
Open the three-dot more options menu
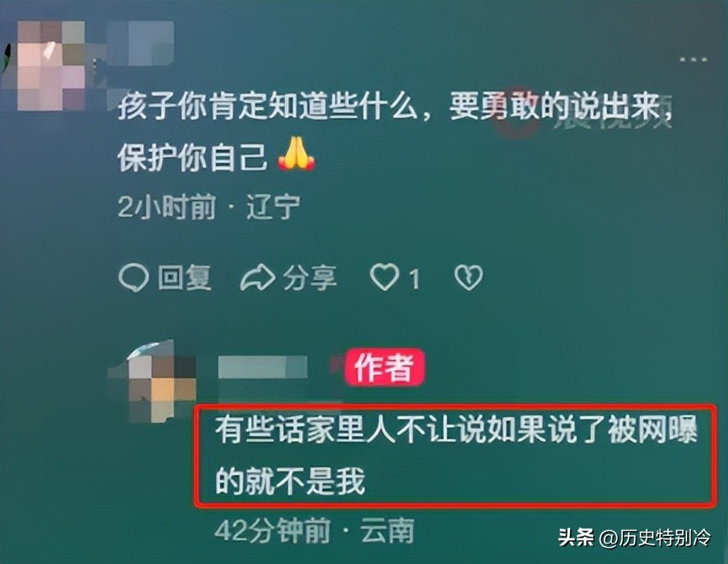[694, 60]
